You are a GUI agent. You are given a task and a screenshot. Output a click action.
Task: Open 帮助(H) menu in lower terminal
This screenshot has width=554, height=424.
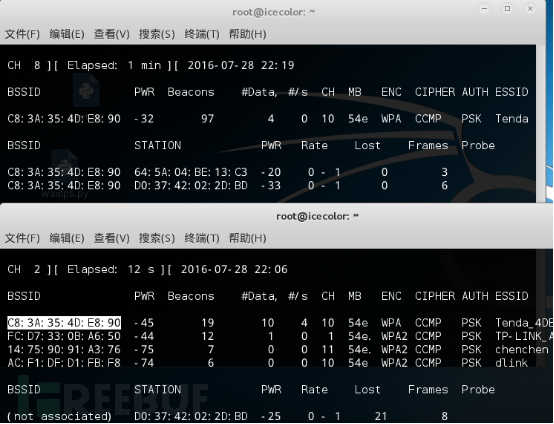click(247, 238)
